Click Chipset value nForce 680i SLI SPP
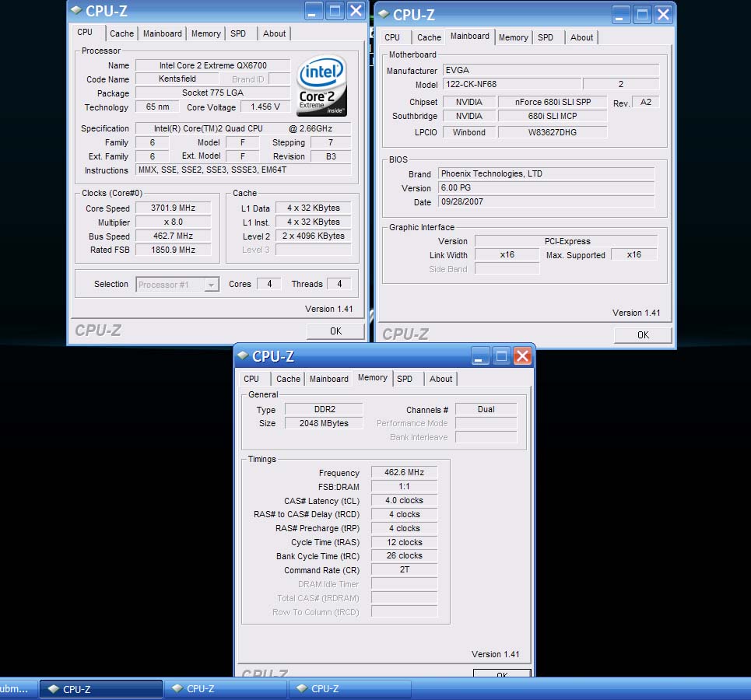751x700 pixels. pos(553,102)
